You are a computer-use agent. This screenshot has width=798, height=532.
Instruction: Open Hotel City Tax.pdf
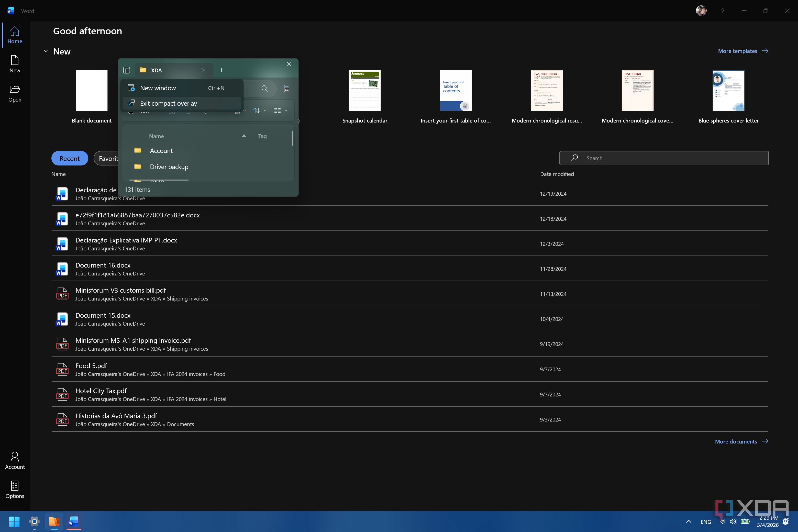[410, 394]
